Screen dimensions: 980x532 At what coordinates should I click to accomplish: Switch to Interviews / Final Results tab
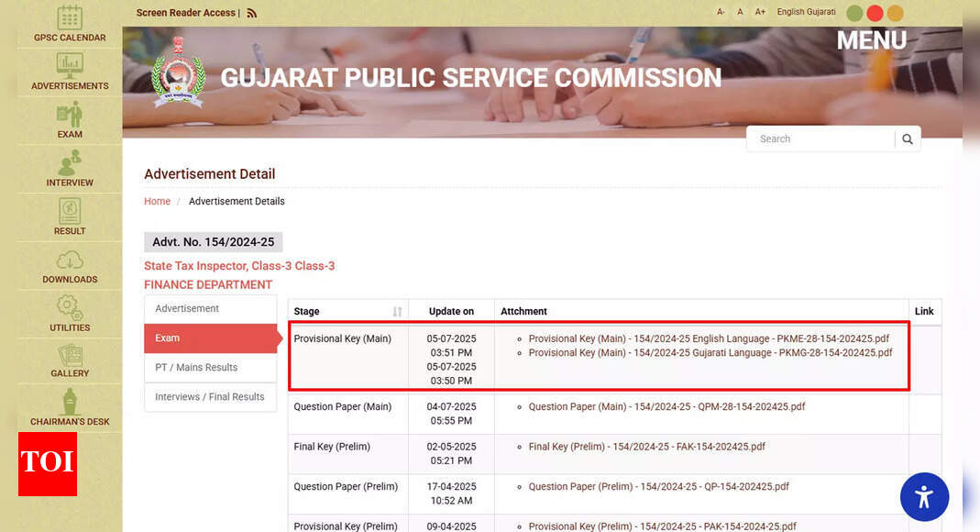coord(209,397)
